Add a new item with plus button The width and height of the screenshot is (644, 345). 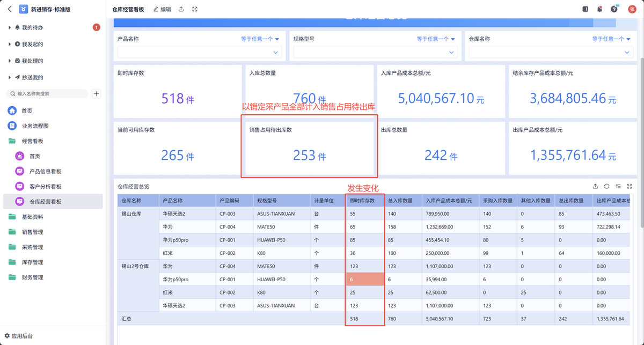coord(97,93)
